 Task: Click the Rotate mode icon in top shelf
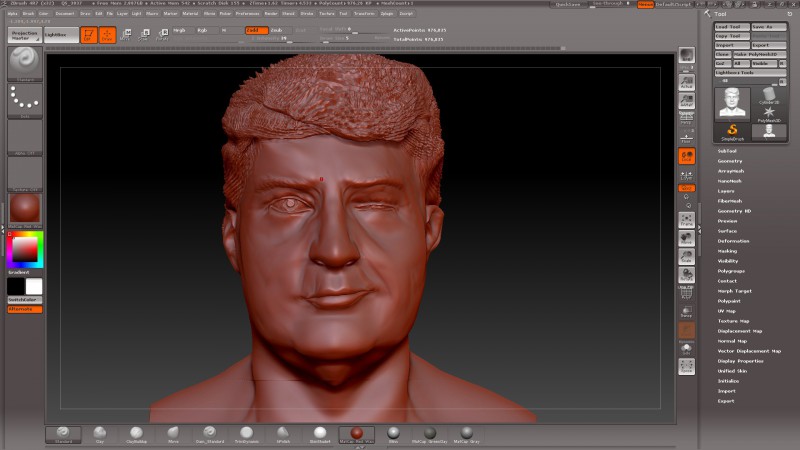pos(162,35)
